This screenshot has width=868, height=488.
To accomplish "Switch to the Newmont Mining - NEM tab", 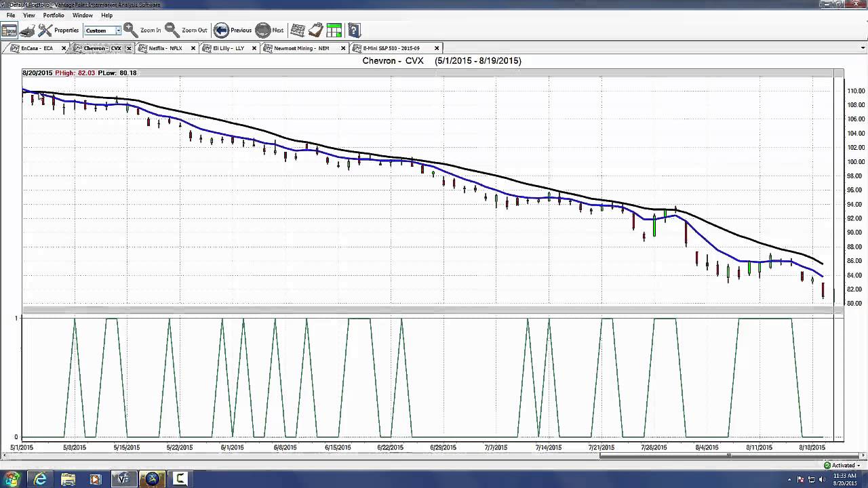I will pos(301,48).
